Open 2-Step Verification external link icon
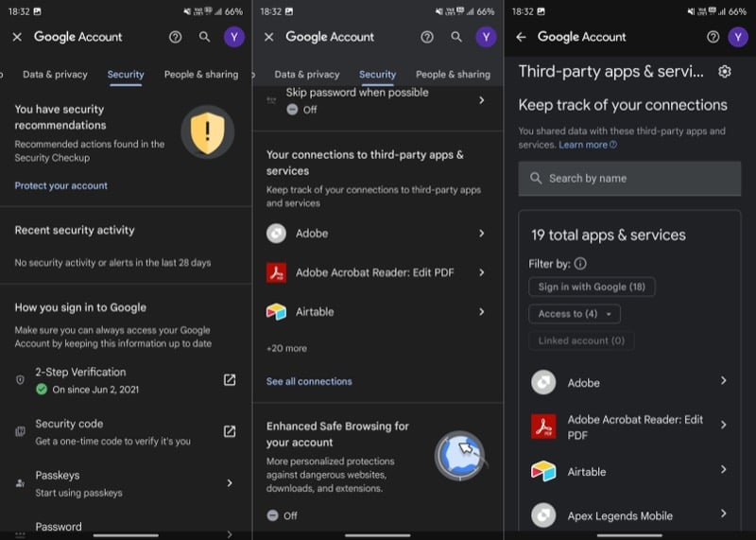This screenshot has width=756, height=540. click(x=230, y=380)
